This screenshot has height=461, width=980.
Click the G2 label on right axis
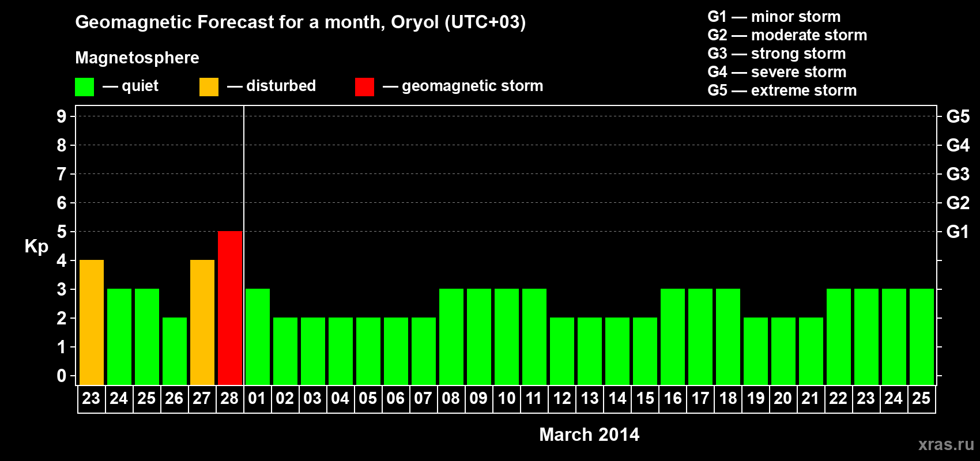coord(958,203)
